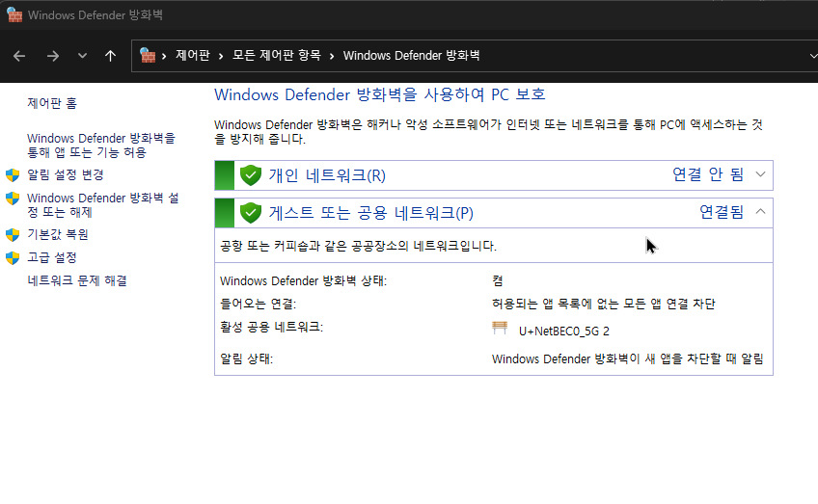Click the firewall icon in the address bar

click(148, 55)
